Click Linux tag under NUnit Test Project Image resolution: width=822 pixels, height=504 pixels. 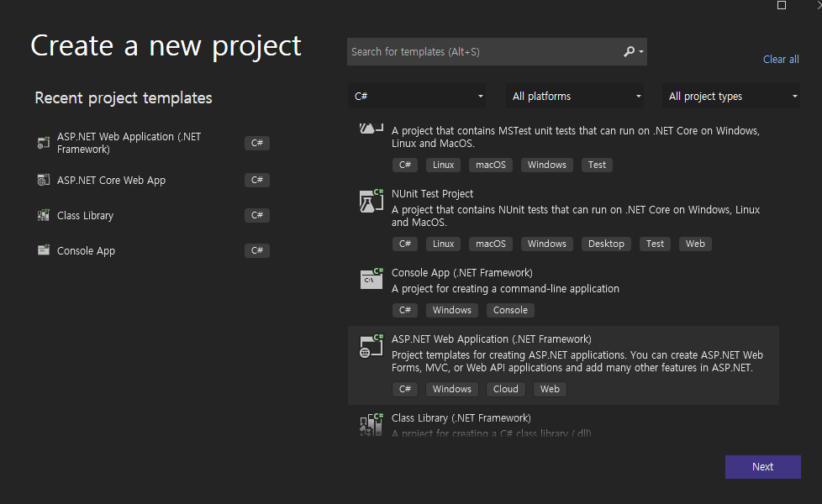pos(443,244)
